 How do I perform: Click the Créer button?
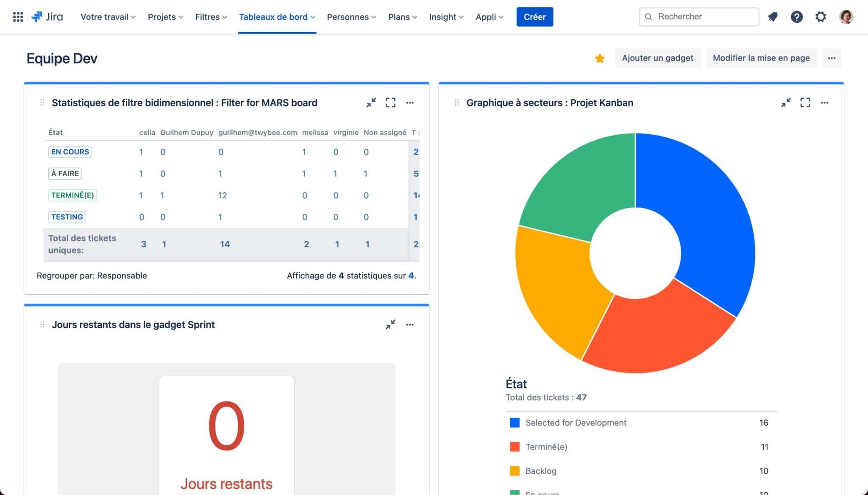pos(534,17)
